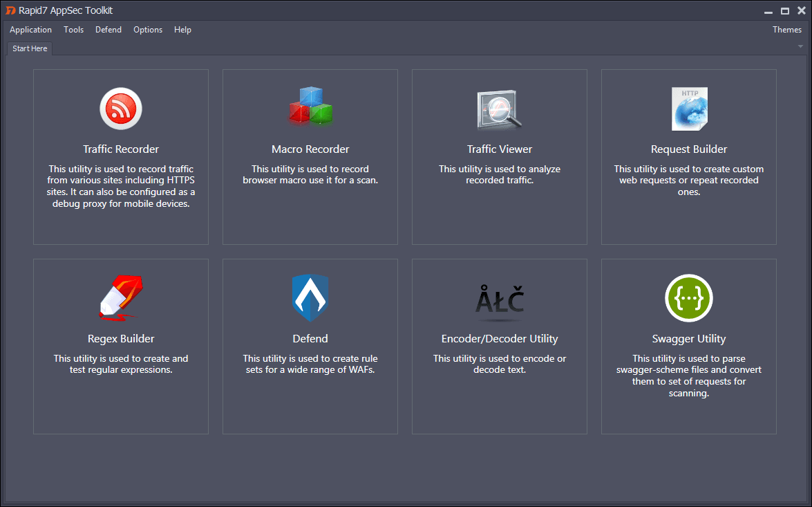The image size is (812, 507).
Task: Open the Tools menu
Action: point(73,30)
